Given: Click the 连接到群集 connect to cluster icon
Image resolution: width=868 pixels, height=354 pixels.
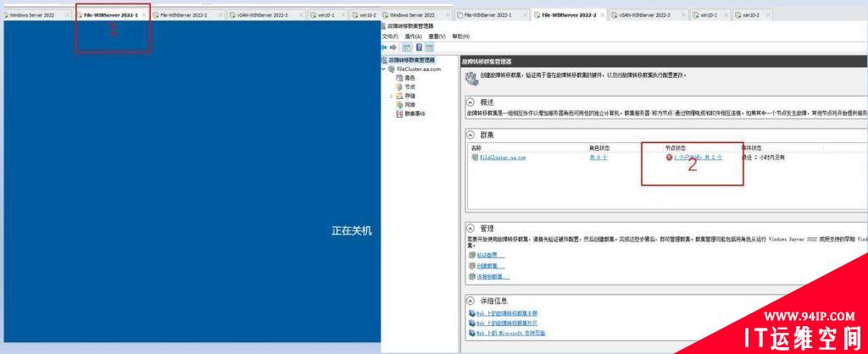Looking at the screenshot, I should coord(472,277).
